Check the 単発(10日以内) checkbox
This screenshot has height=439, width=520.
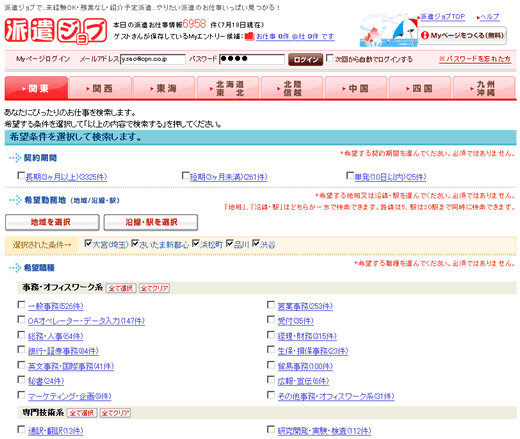click(x=350, y=175)
